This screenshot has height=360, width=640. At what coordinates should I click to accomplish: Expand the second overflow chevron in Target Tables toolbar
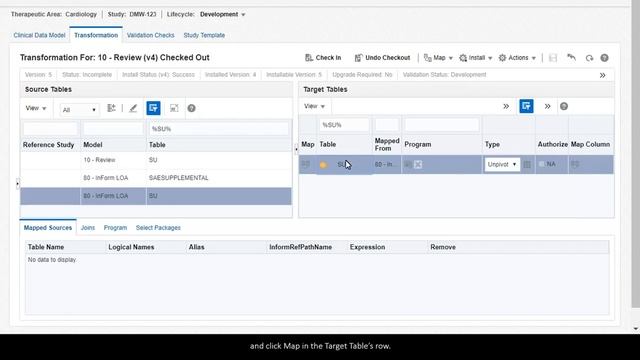[547, 106]
